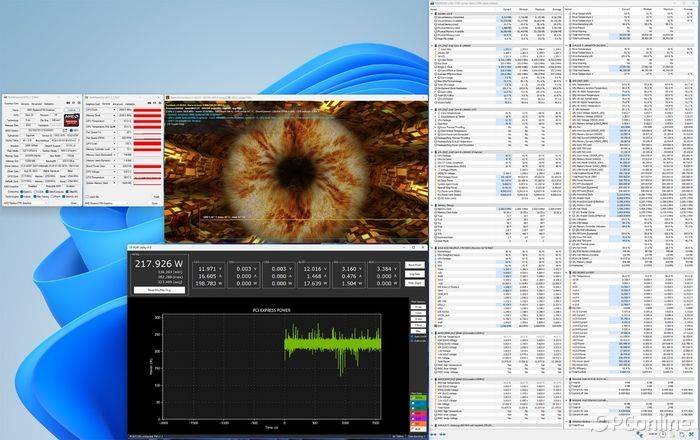Click HWiNFO expand columns arrows icon at bottom-left

pyautogui.click(x=433, y=434)
